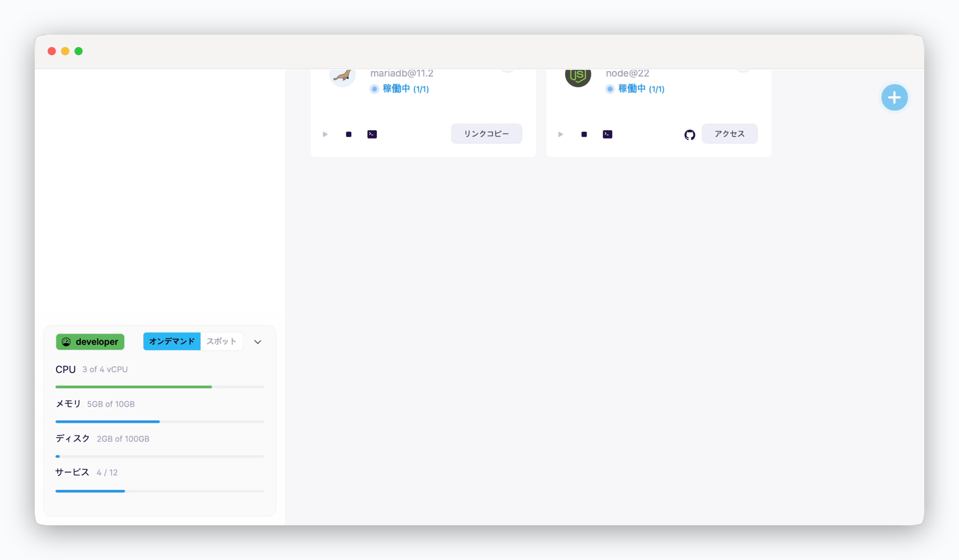Select スポット pricing option
This screenshot has width=959, height=560.
(x=222, y=341)
